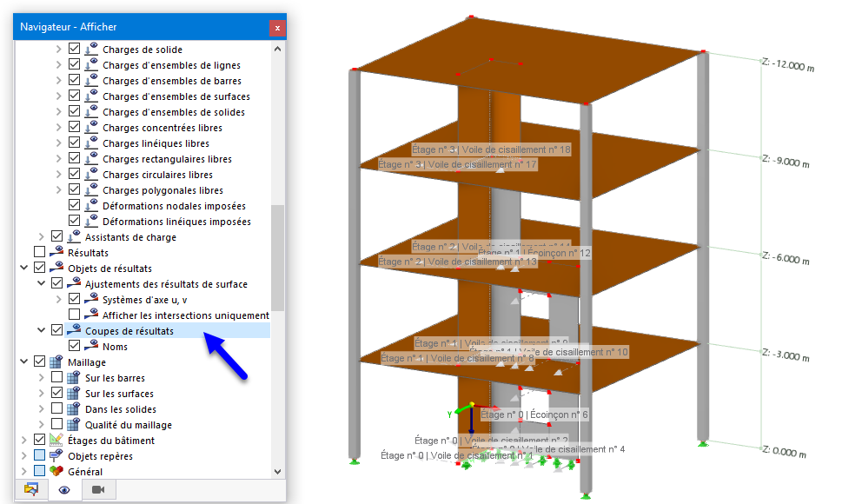Click the Assistants de charge icon
This screenshot has height=504, width=862.
(74, 237)
